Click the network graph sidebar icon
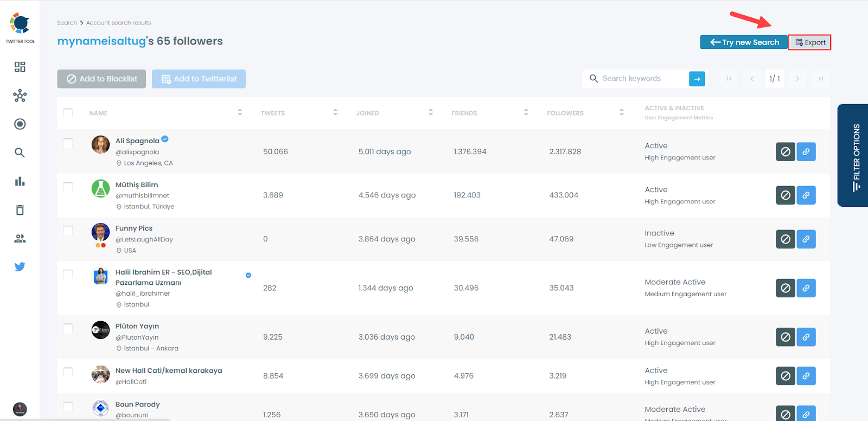This screenshot has height=421, width=868. (x=20, y=96)
